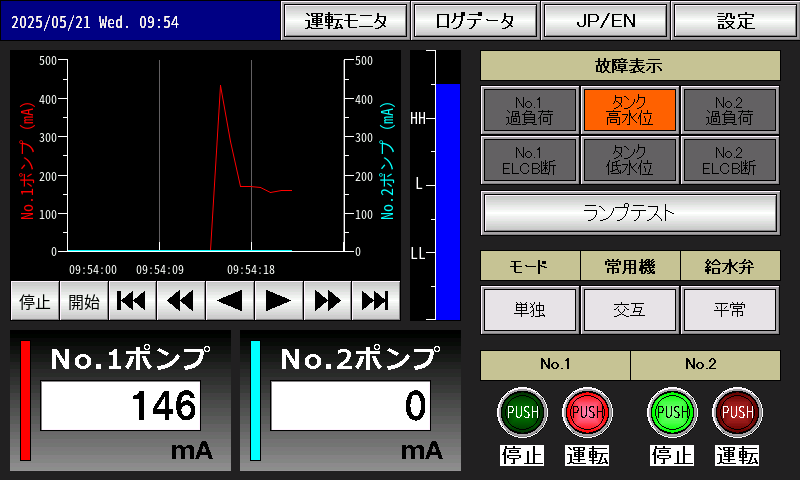This screenshot has height=480, width=800.
Task: Click the No.1ポンプ panel title
Action: (130, 359)
